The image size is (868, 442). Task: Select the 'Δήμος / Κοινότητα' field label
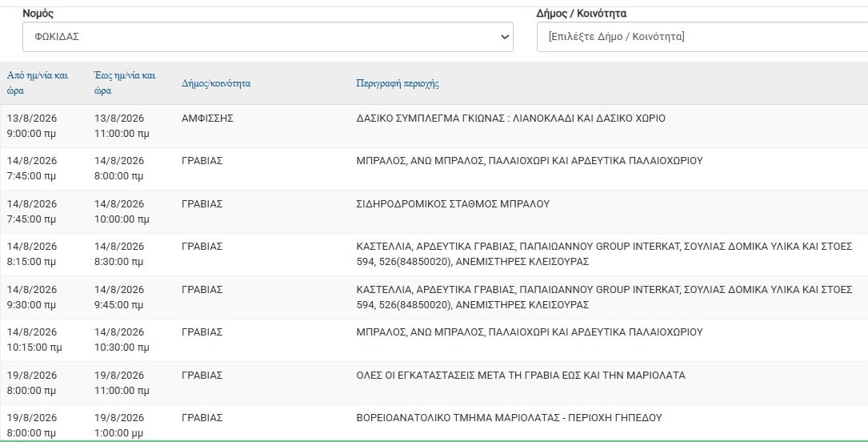point(582,14)
